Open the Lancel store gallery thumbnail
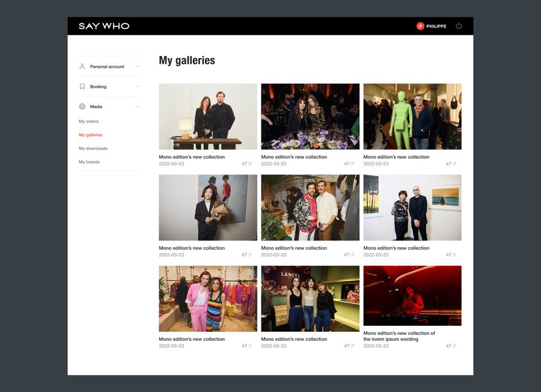 (x=310, y=299)
